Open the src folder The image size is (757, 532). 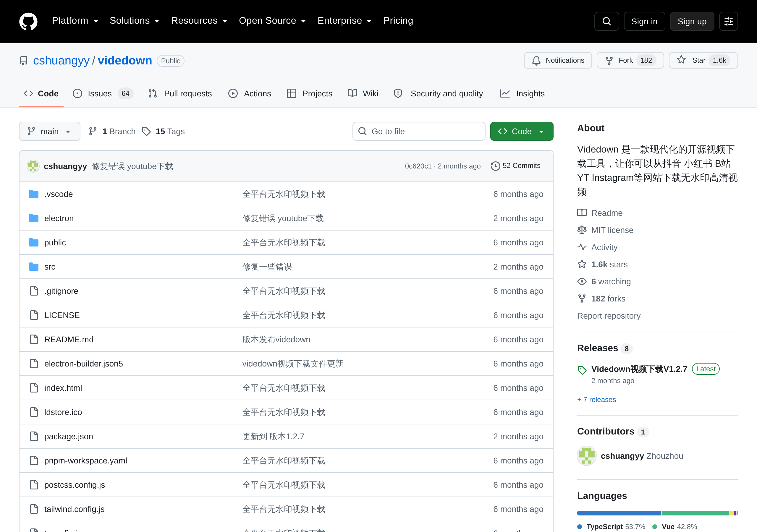coord(50,267)
